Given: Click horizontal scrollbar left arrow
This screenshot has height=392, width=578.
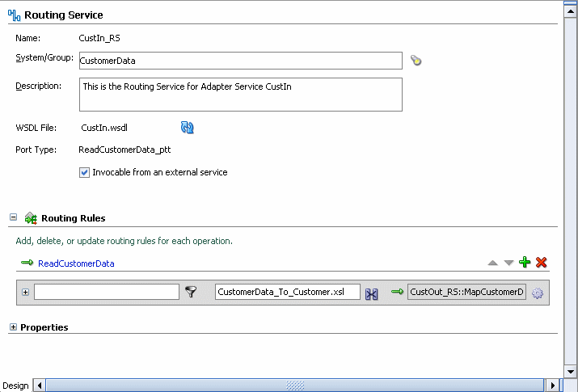Looking at the screenshot, I should [40, 386].
